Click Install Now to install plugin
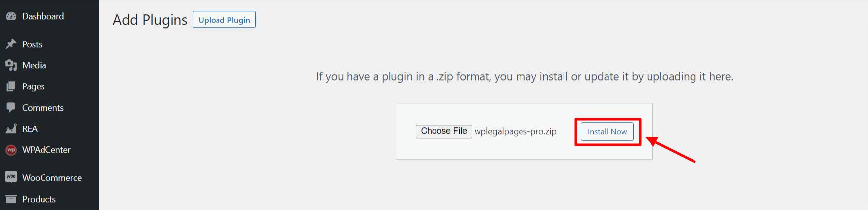The image size is (868, 210). pyautogui.click(x=607, y=131)
